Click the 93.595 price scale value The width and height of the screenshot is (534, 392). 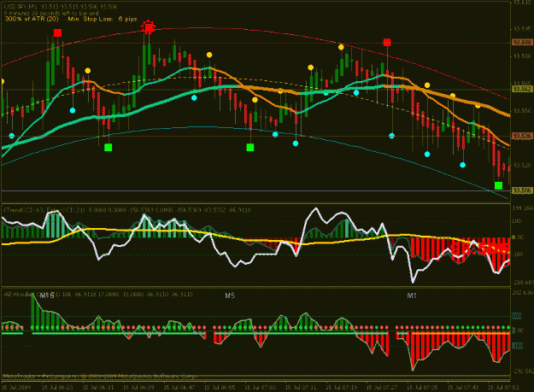click(522, 29)
